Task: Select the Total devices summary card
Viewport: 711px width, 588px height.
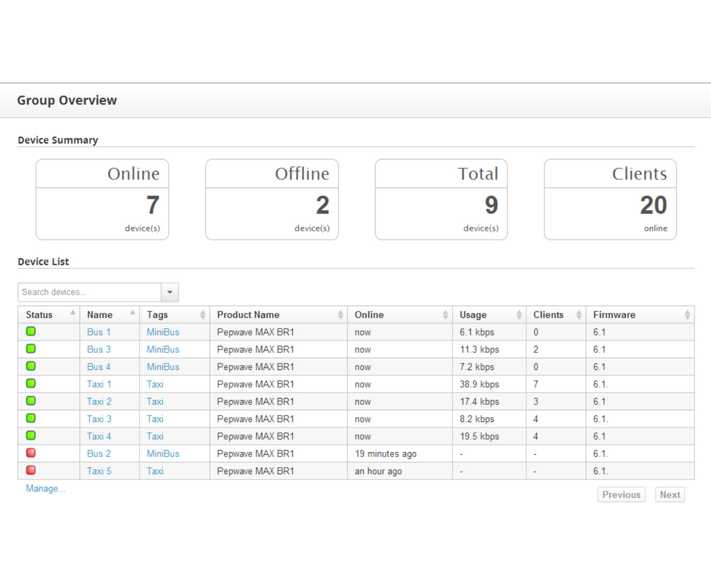Action: [441, 199]
